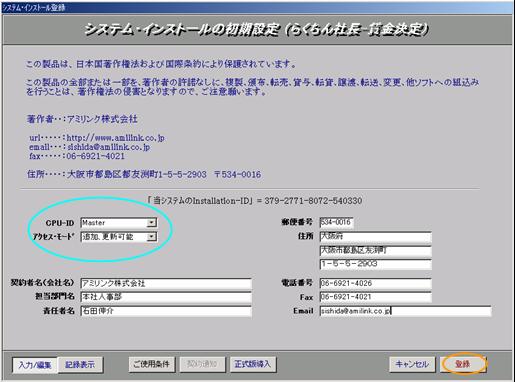Click the first 住所 field showing 大阪府
This screenshot has height=382, width=515.
pyautogui.click(x=375, y=237)
